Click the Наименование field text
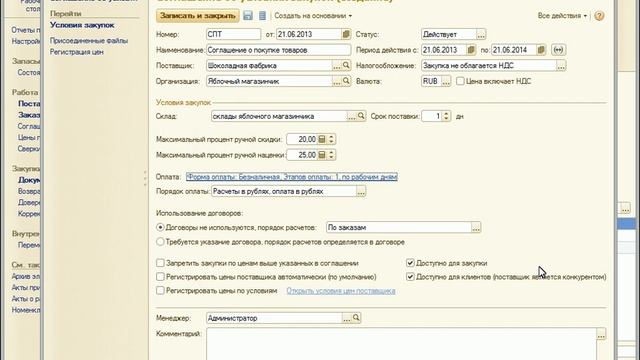Image resolution: width=640 pixels, height=360 pixels. 278,50
